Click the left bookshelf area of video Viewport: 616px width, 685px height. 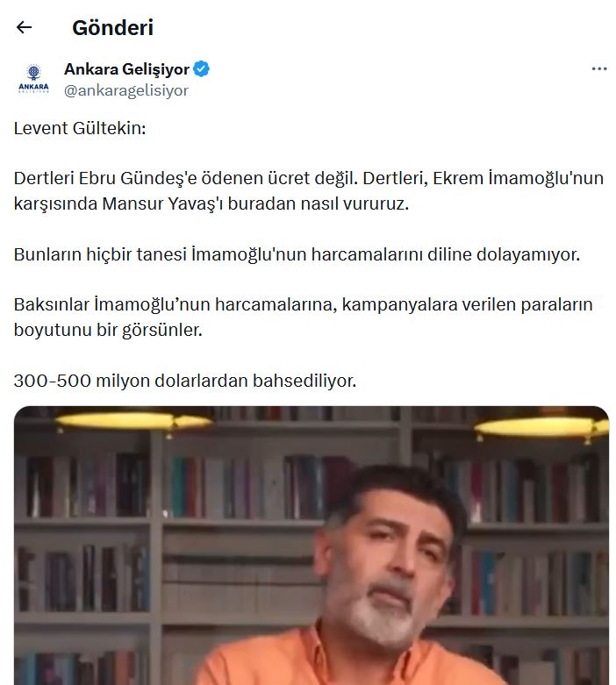[x=83, y=546]
